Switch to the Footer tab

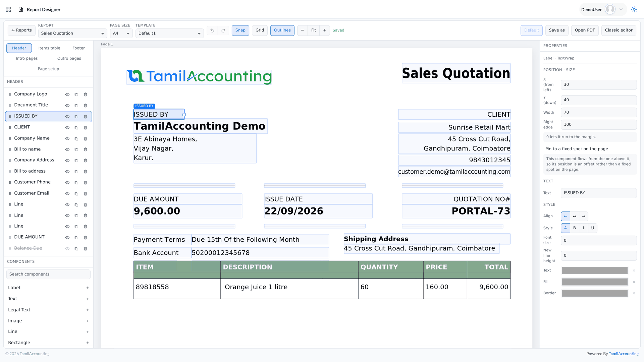78,48
